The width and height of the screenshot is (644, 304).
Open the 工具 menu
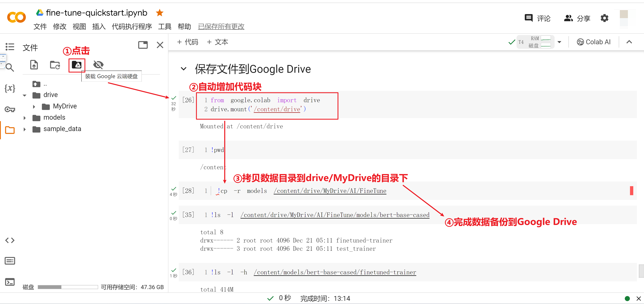coord(165,26)
